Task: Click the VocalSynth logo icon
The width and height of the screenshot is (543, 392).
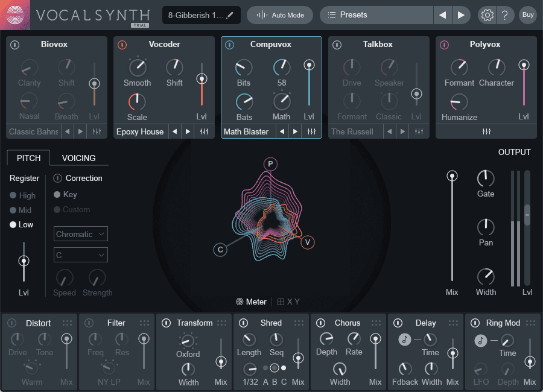Action: 15,15
